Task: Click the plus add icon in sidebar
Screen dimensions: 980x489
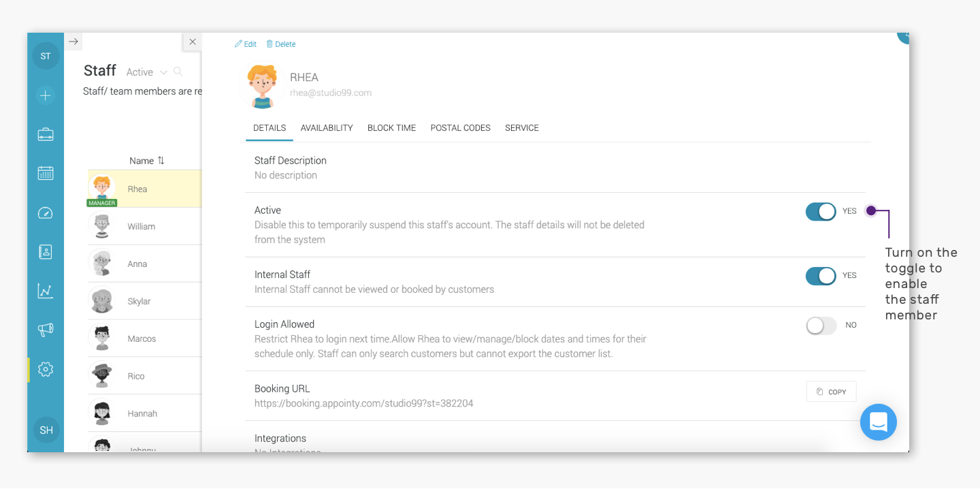Action: [x=46, y=96]
